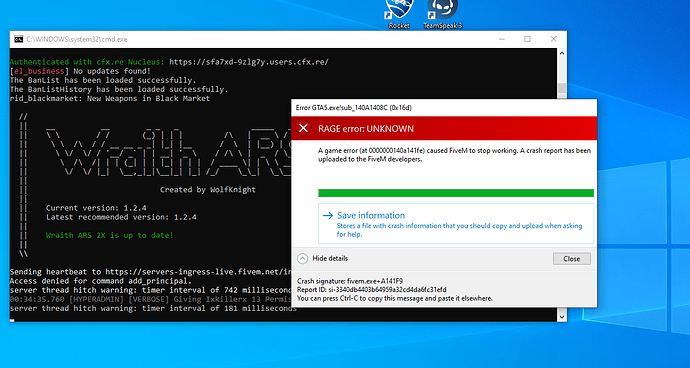The image size is (690, 368).
Task: Click Save information link
Action: [371, 215]
